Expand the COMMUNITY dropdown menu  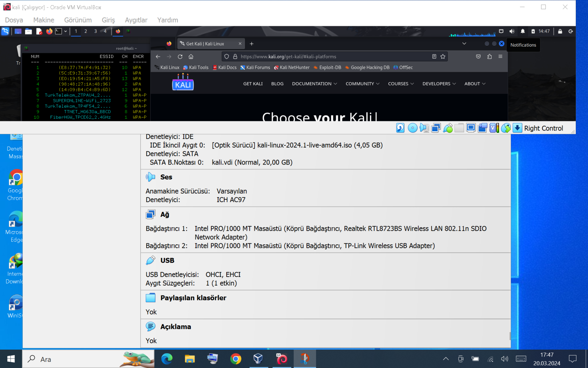coord(362,84)
